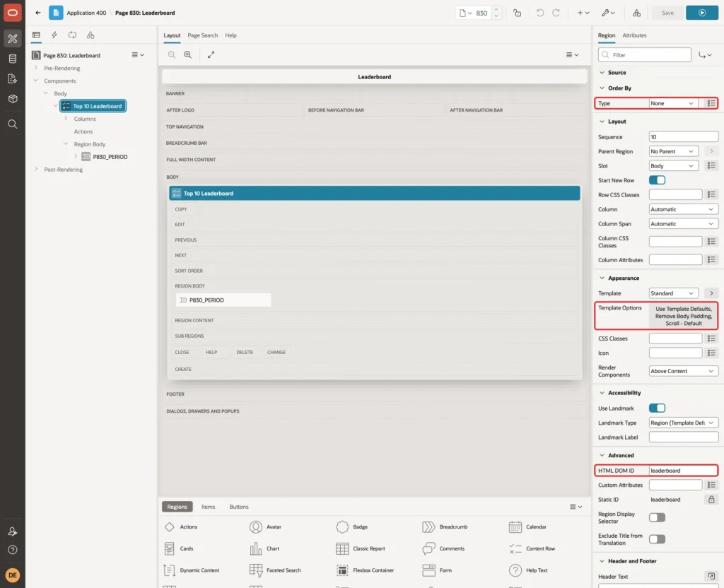Open Order By Type dropdown showing None
This screenshot has height=588, width=724.
673,103
